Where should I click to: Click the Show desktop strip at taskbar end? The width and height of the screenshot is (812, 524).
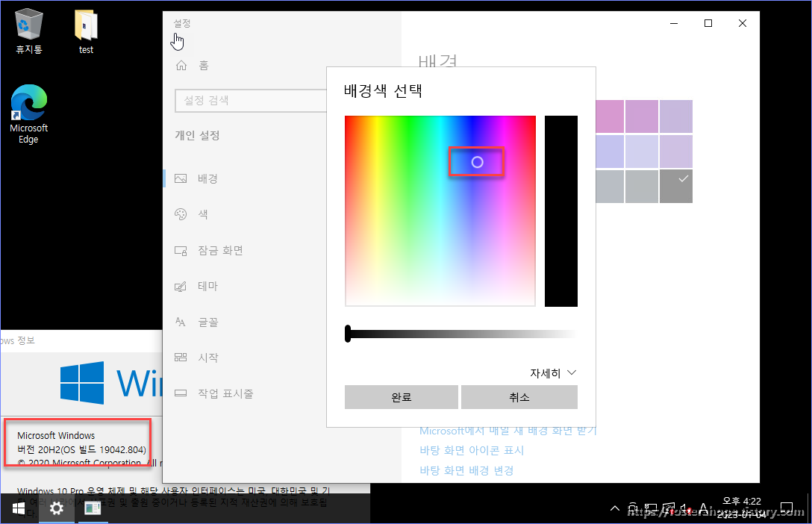(x=808, y=508)
